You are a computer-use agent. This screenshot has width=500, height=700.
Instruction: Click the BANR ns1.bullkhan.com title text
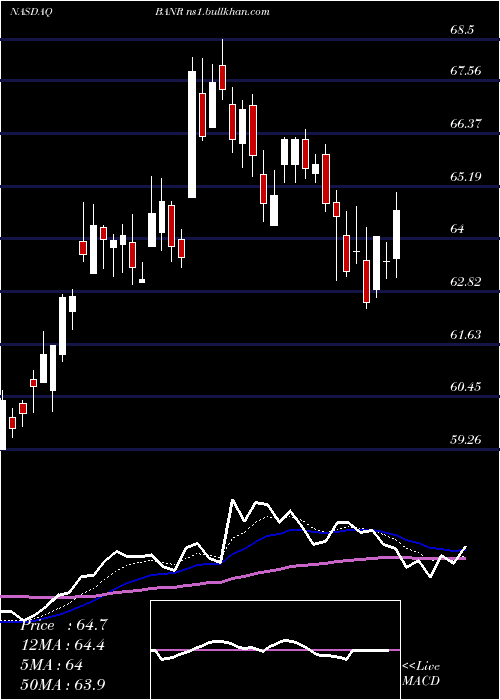point(212,12)
